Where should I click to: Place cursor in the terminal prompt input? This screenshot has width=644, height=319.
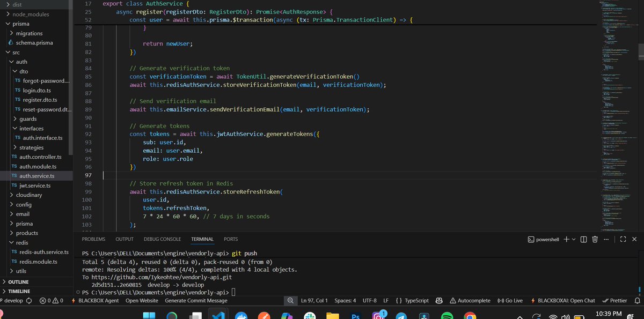[x=233, y=292]
